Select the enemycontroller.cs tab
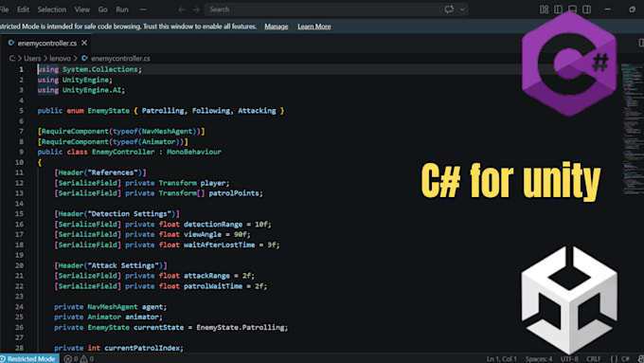Image resolution: width=644 pixels, height=363 pixels. 46,43
